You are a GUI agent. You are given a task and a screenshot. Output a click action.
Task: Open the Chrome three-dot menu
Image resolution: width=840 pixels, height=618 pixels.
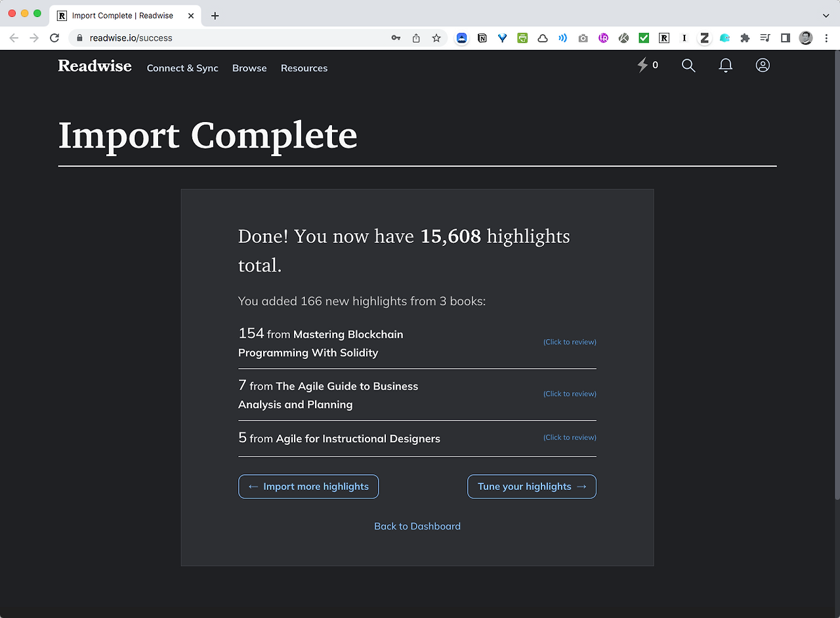826,38
